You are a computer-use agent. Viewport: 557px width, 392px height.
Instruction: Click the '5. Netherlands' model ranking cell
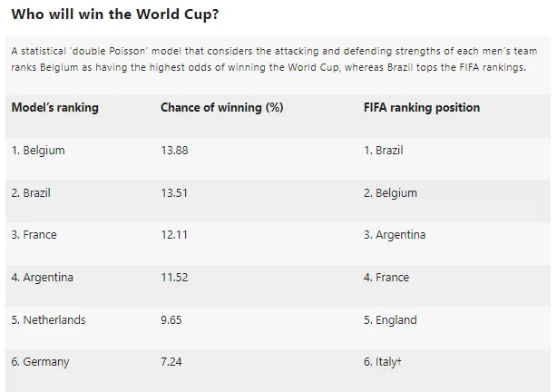[49, 319]
